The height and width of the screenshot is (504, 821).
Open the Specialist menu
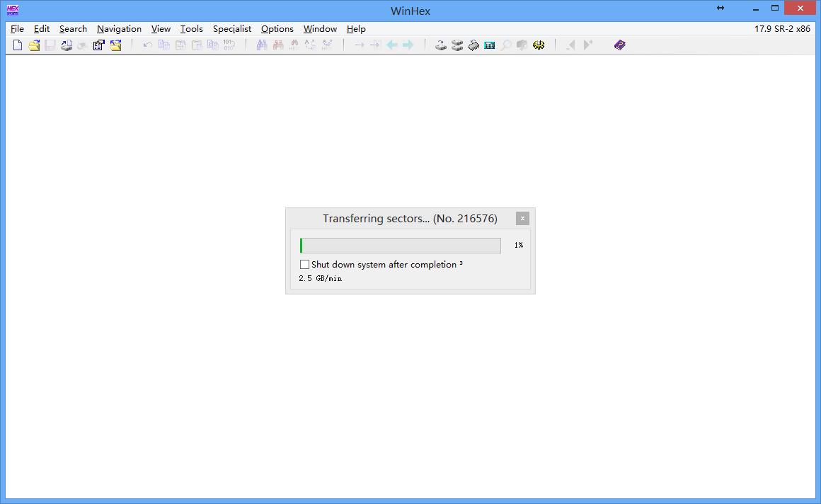[232, 29]
